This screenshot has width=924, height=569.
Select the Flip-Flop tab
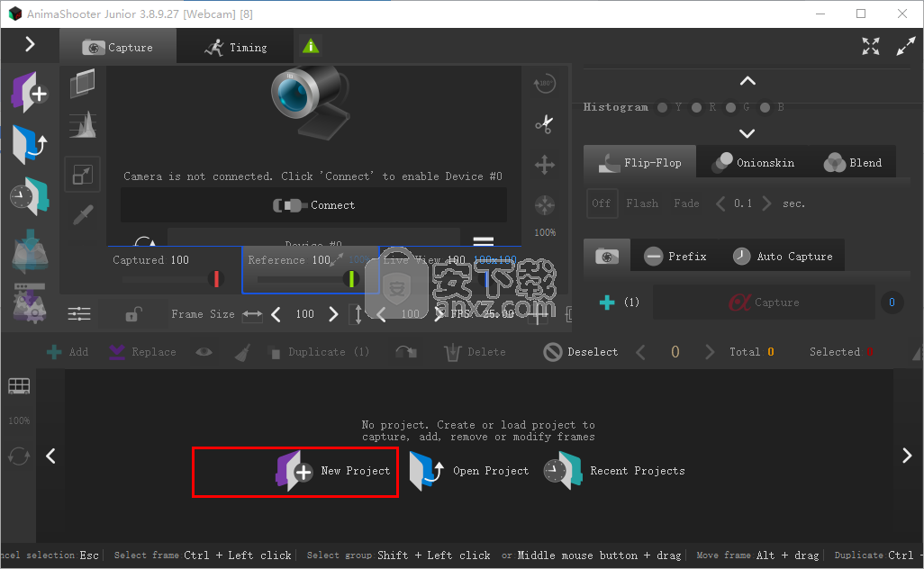[x=640, y=163]
